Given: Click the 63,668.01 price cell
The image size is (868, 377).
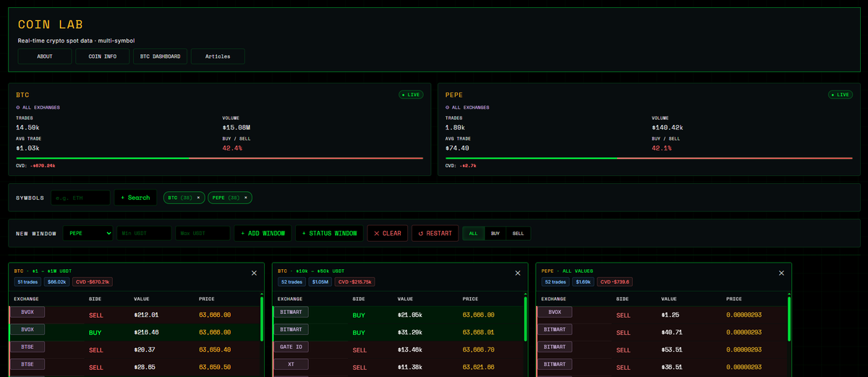Looking at the screenshot, I should [478, 333].
